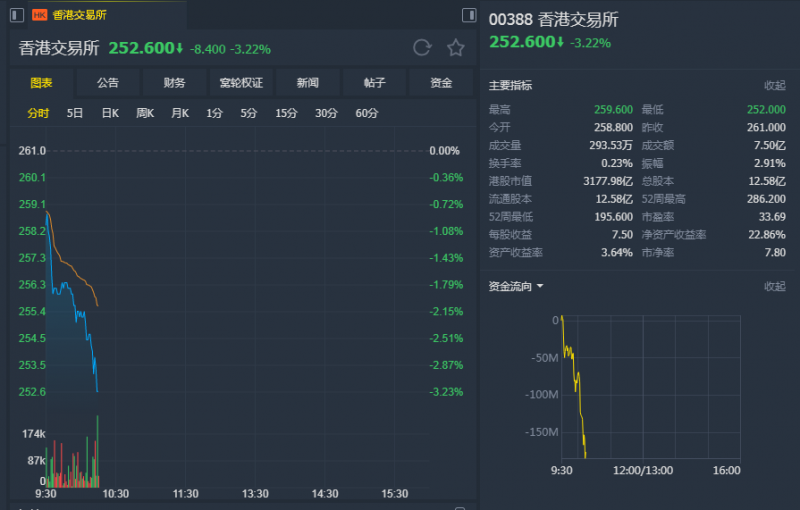This screenshot has width=800, height=510.
Task: Click the 市净率 value 7.80
Action: [x=775, y=252]
